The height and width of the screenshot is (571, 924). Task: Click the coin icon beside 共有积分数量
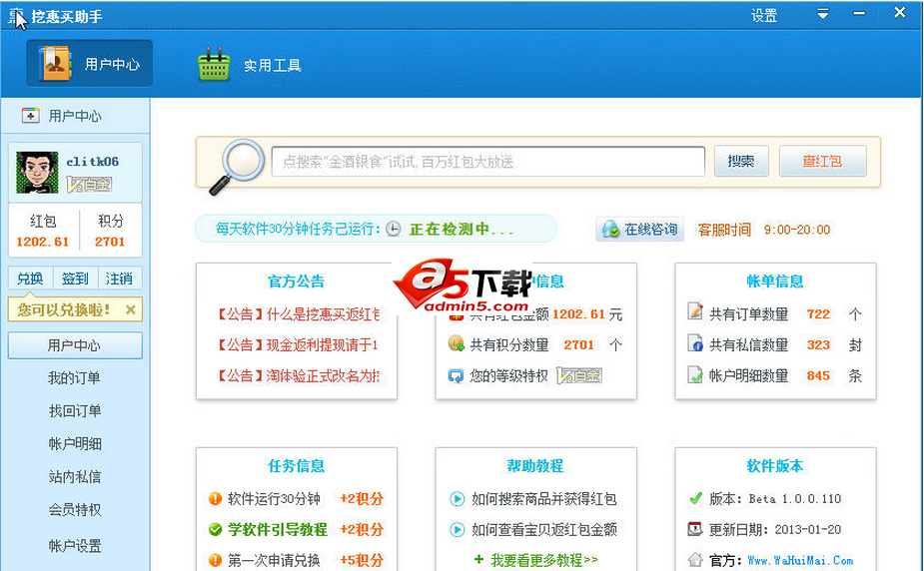(457, 343)
